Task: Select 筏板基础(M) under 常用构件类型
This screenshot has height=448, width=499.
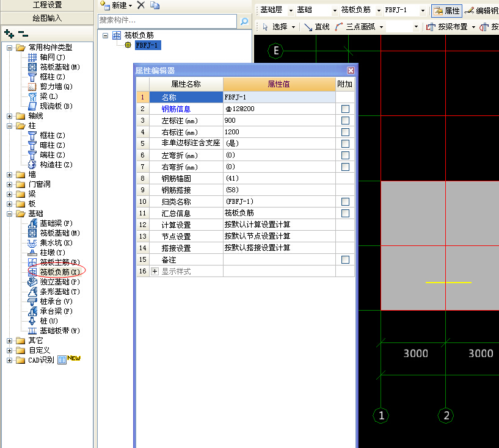Action: tap(54, 67)
